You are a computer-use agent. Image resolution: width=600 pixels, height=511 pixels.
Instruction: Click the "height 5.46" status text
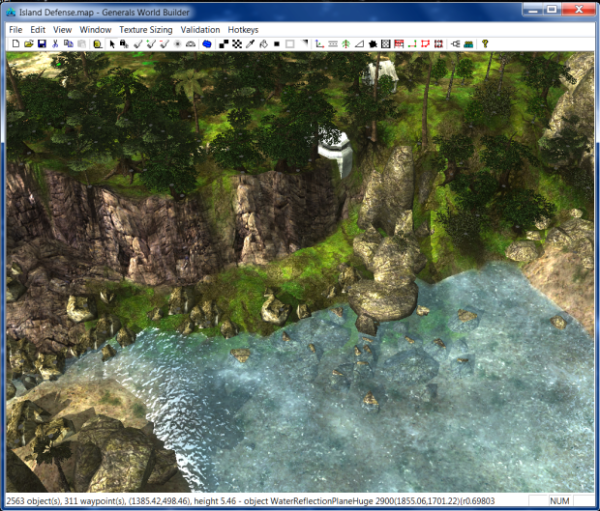(215, 501)
